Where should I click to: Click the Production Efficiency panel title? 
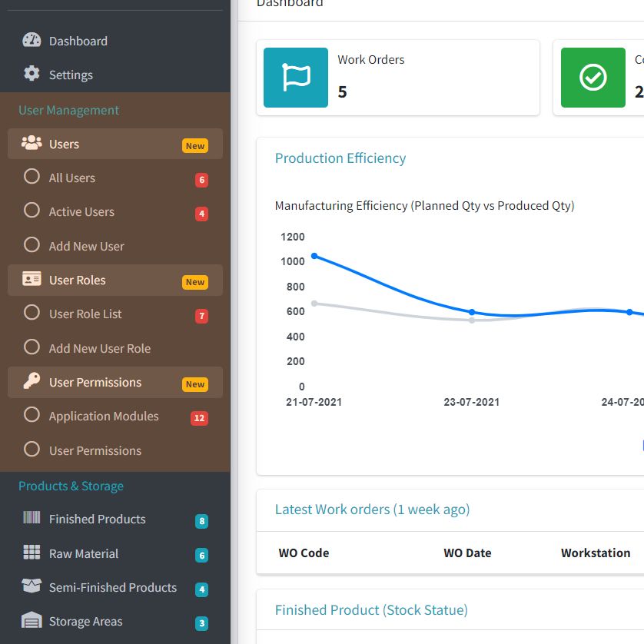point(340,158)
